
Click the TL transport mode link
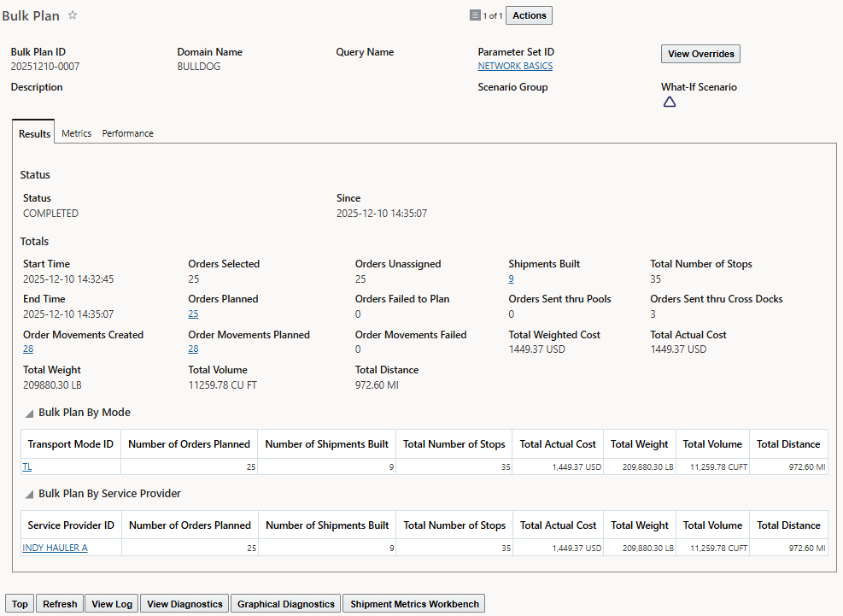(26, 466)
